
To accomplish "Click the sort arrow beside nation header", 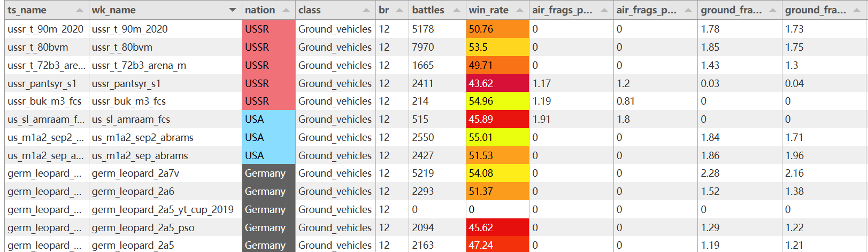I will coord(286,10).
